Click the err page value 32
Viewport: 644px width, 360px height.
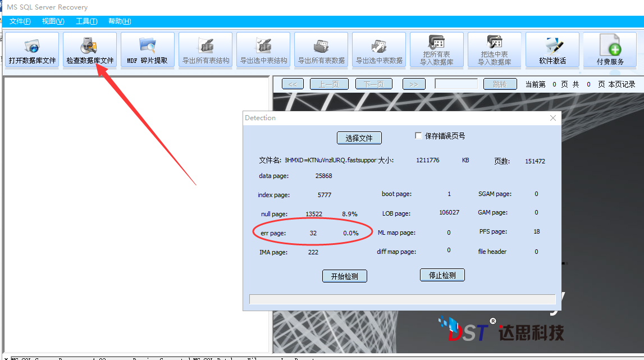point(313,233)
